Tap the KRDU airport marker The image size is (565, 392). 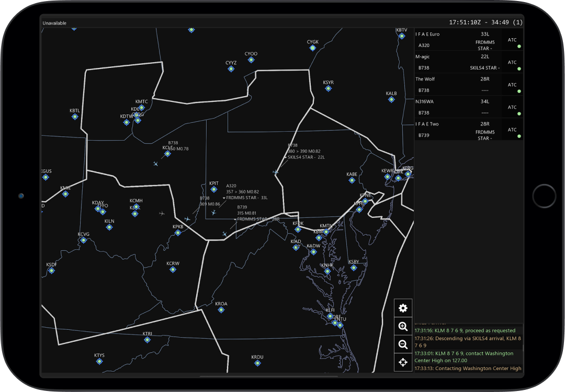257,363
